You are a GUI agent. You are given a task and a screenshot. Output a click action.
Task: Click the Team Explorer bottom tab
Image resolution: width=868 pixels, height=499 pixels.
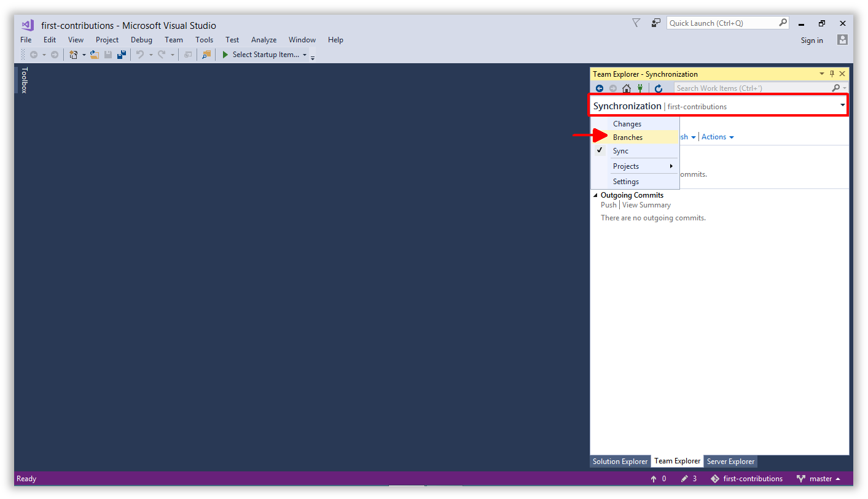coord(677,461)
